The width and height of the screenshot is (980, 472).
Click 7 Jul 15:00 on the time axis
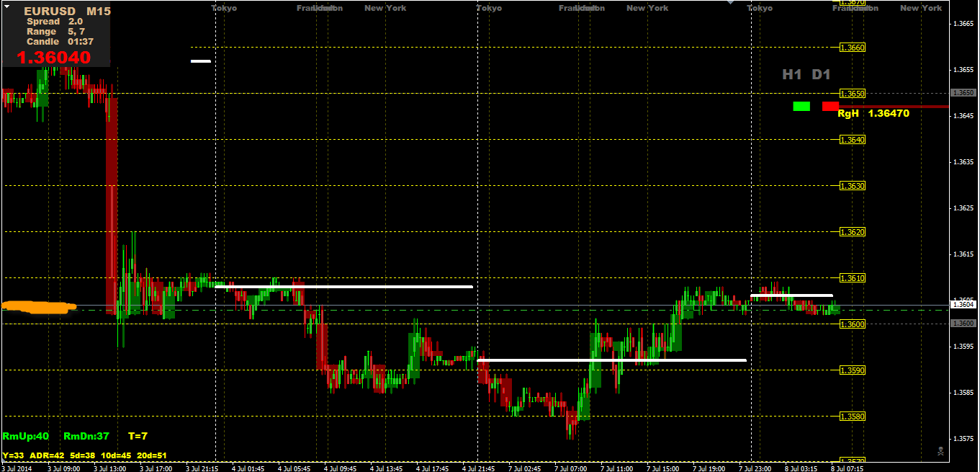tap(662, 468)
